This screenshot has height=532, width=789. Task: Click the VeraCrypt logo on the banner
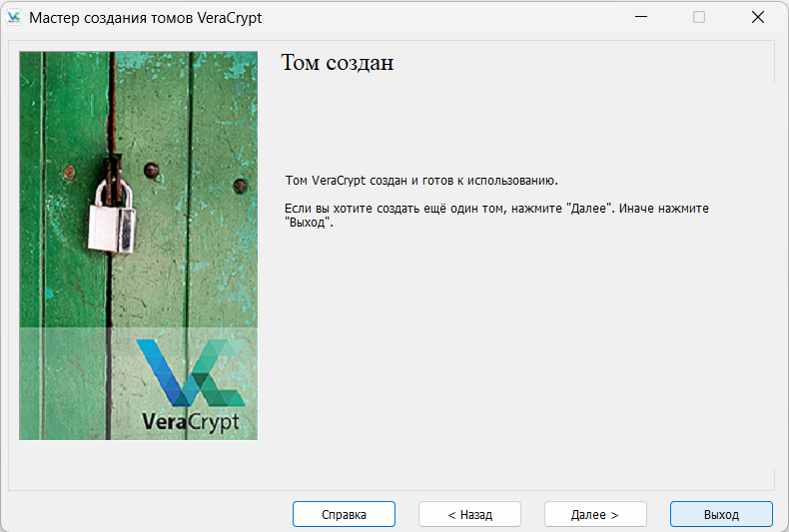pos(191,385)
